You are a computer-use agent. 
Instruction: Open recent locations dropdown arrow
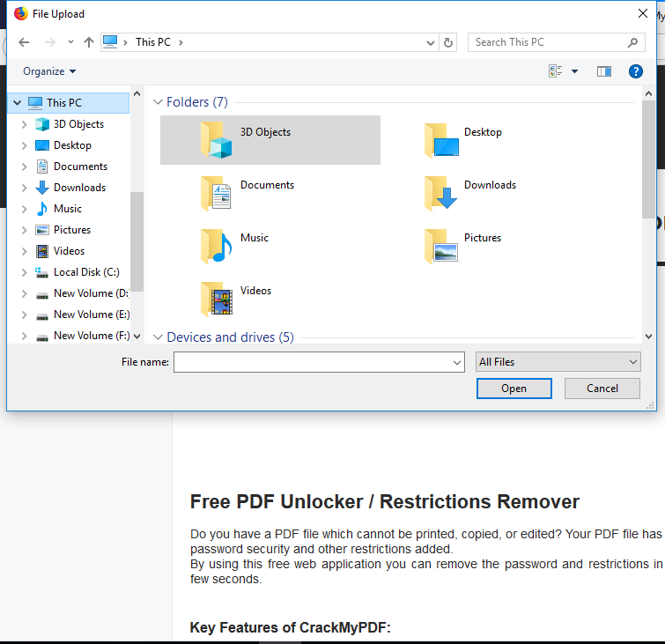pos(70,42)
